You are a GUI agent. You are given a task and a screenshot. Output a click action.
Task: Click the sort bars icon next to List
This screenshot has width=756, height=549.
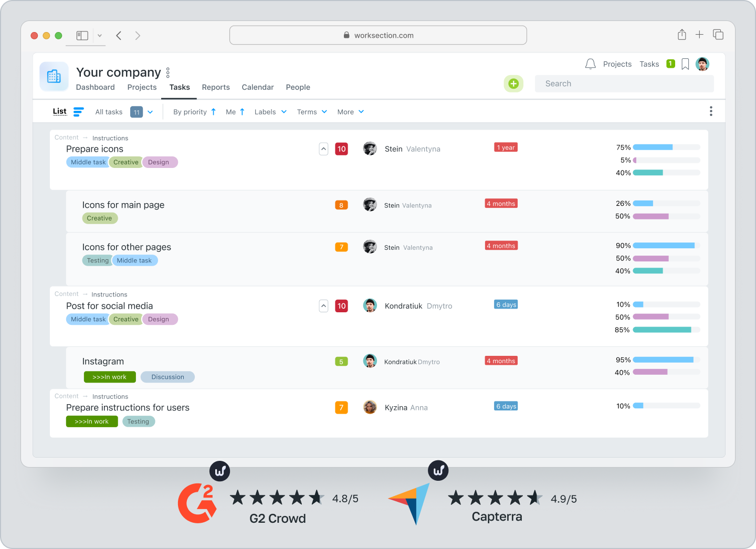pyautogui.click(x=78, y=111)
